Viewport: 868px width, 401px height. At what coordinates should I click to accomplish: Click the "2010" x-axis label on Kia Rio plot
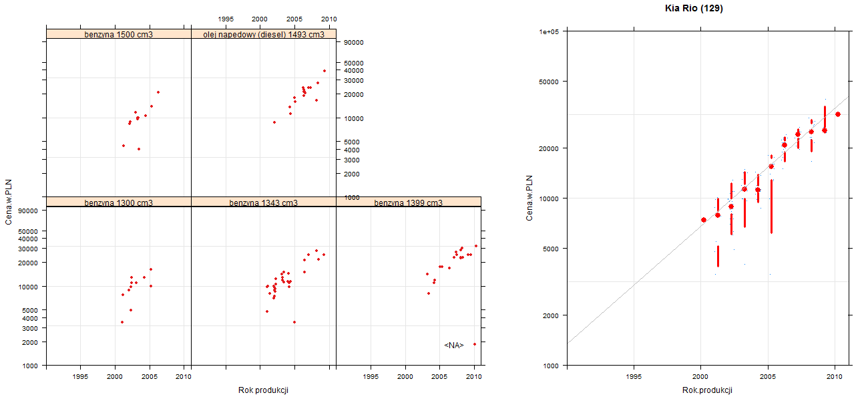(834, 377)
